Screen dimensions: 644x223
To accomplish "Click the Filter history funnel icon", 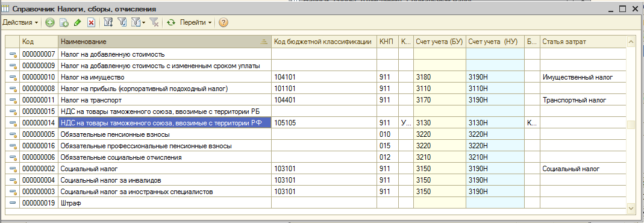I will (135, 23).
